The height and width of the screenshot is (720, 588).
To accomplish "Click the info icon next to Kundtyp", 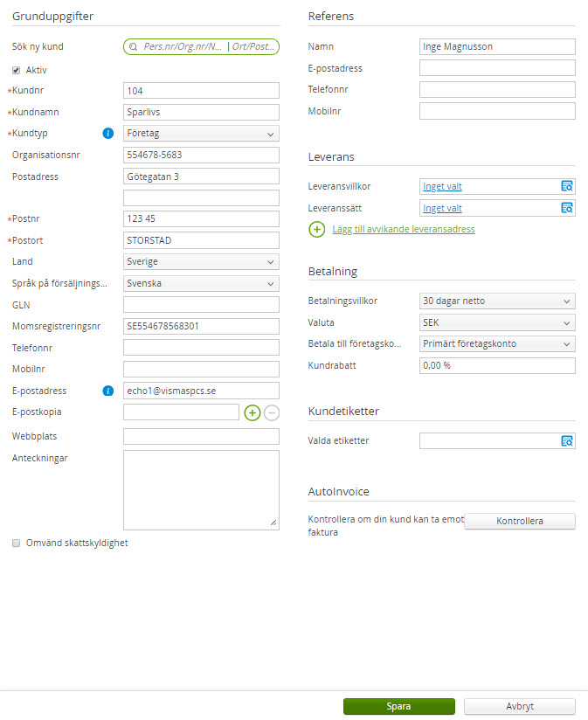I will coord(108,134).
